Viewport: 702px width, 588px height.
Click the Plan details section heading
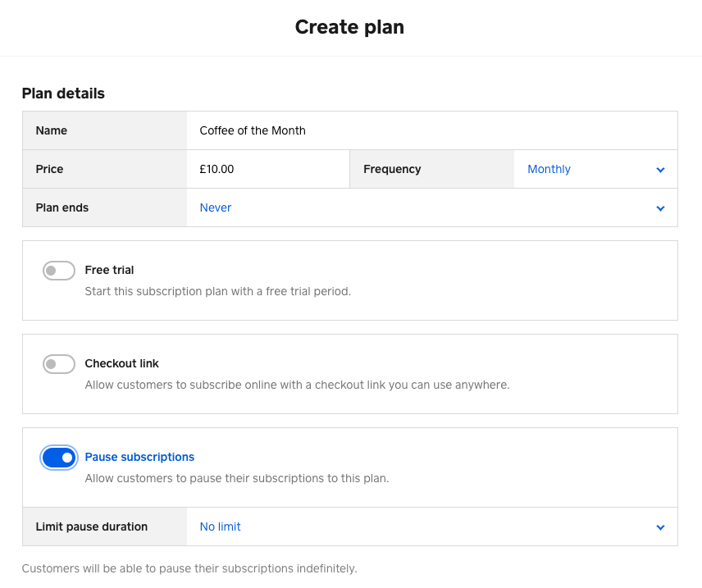click(63, 93)
